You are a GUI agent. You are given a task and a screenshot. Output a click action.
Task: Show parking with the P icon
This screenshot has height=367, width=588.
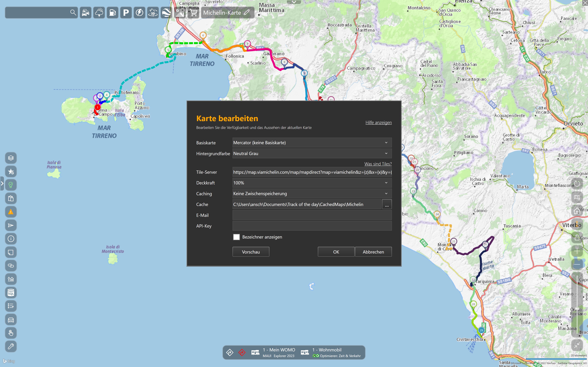126,13
